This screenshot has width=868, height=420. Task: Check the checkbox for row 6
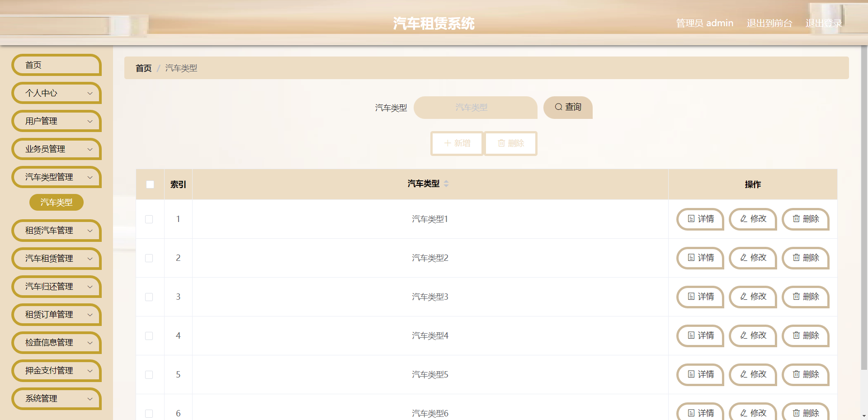(x=149, y=414)
